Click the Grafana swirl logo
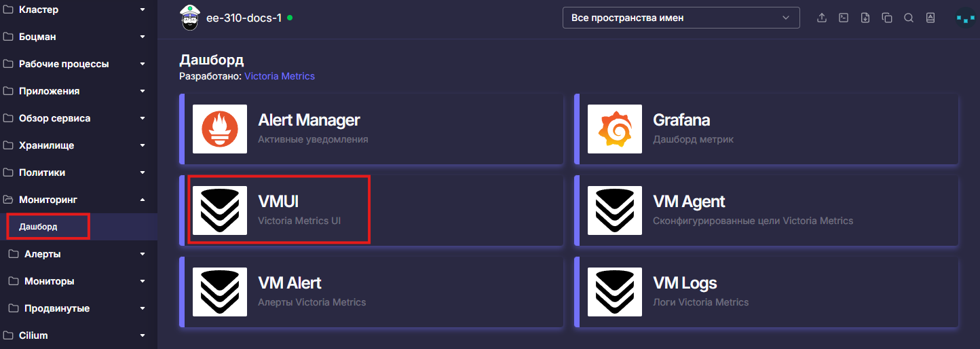 (x=615, y=129)
